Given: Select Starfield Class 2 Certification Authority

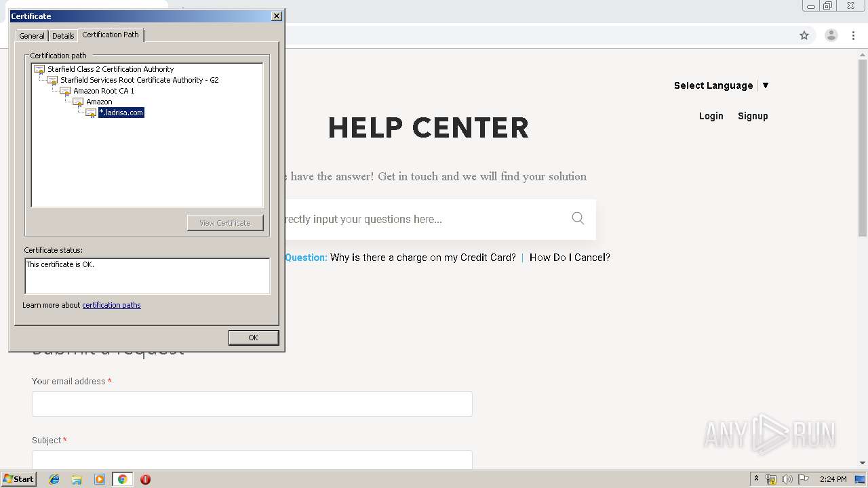Looking at the screenshot, I should point(111,69).
